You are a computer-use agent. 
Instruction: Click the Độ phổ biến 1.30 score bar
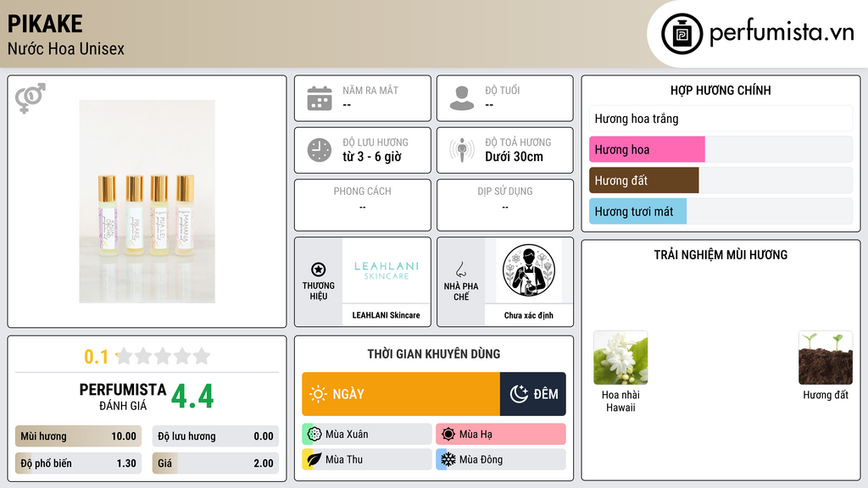coord(78,463)
